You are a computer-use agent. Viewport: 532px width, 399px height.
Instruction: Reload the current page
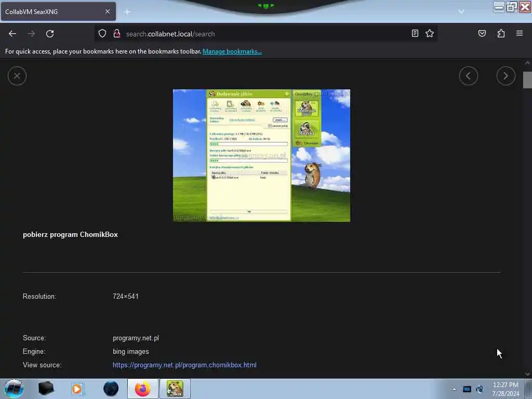[x=50, y=34]
